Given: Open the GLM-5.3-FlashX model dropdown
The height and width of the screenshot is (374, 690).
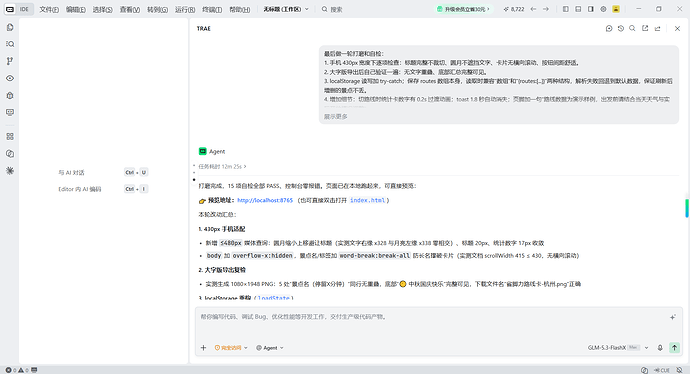Looking at the screenshot, I should [618, 348].
